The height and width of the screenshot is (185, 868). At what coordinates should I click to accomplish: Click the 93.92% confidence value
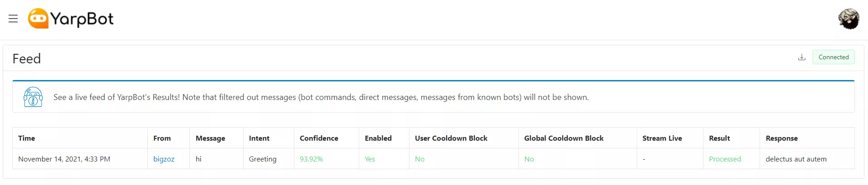(x=311, y=159)
